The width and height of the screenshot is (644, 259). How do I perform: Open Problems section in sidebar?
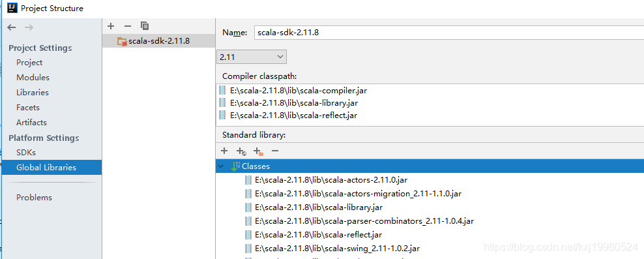coord(34,197)
